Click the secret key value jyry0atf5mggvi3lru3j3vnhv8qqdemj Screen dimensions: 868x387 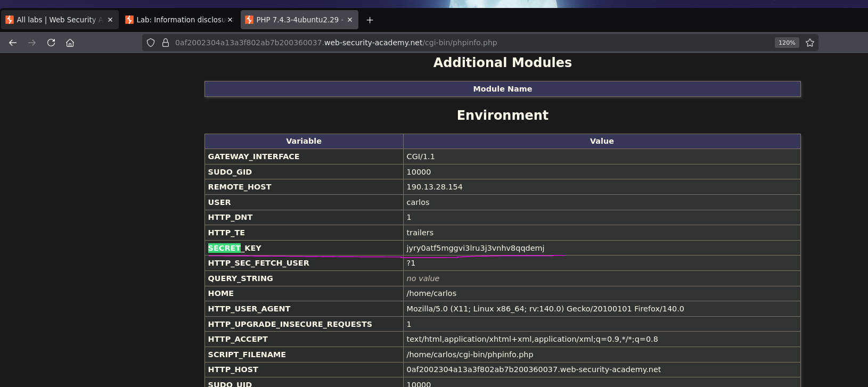(x=475, y=248)
